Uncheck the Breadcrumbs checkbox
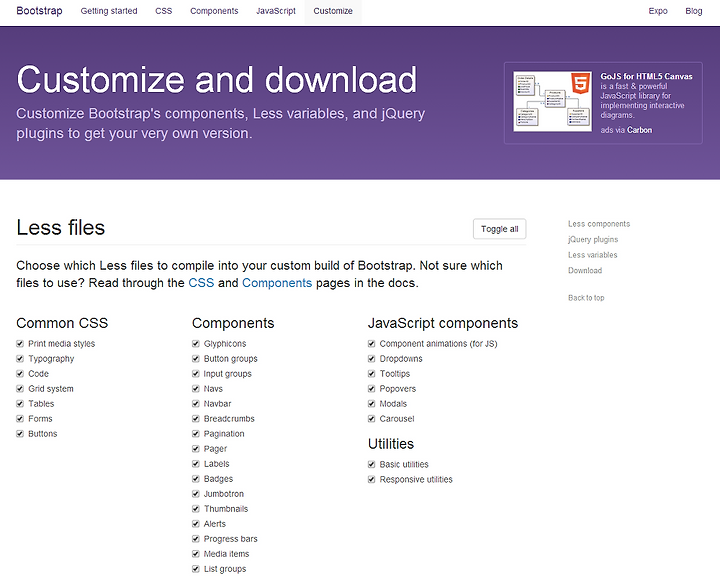Screen dimensions: 720x576 click(x=196, y=418)
